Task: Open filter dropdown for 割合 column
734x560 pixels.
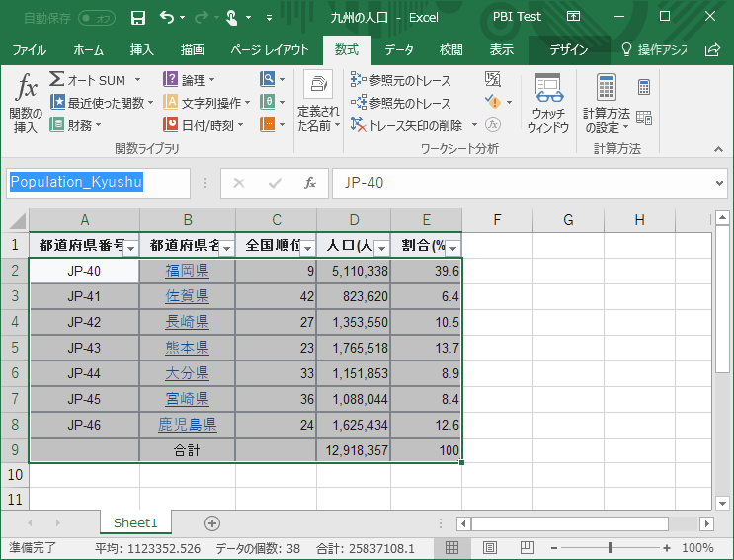Action: (x=452, y=248)
